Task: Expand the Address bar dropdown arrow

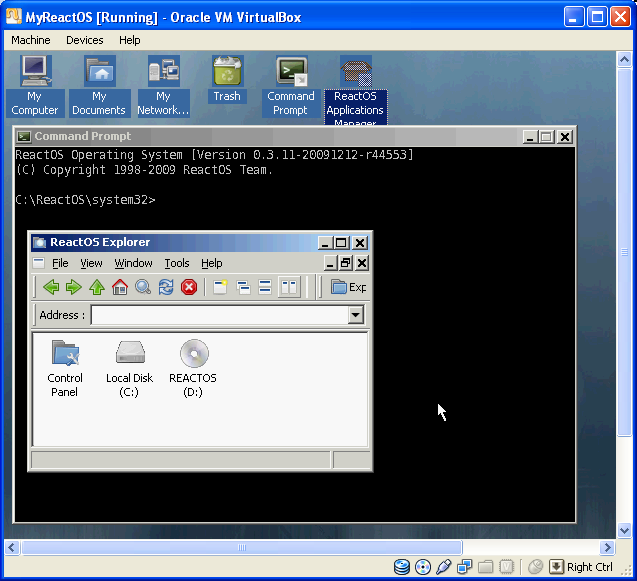Action: 355,315
